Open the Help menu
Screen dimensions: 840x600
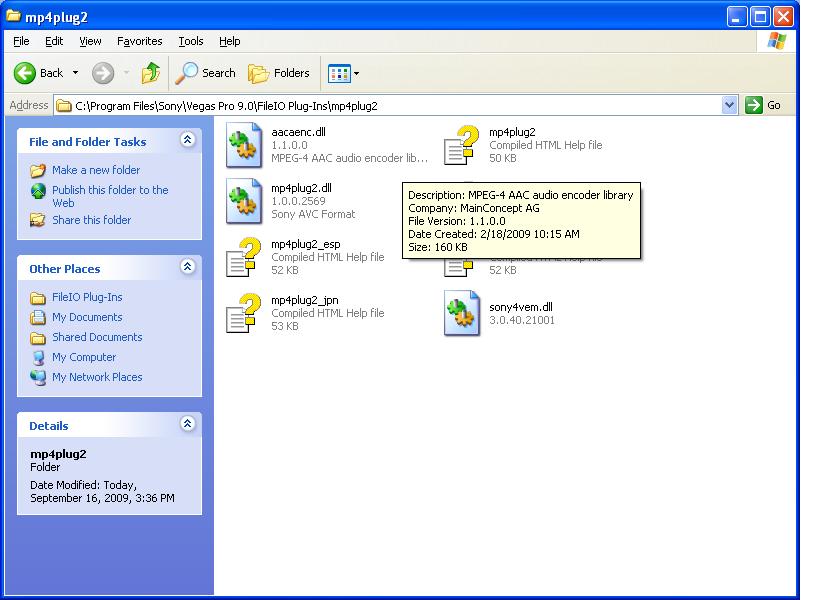[229, 41]
